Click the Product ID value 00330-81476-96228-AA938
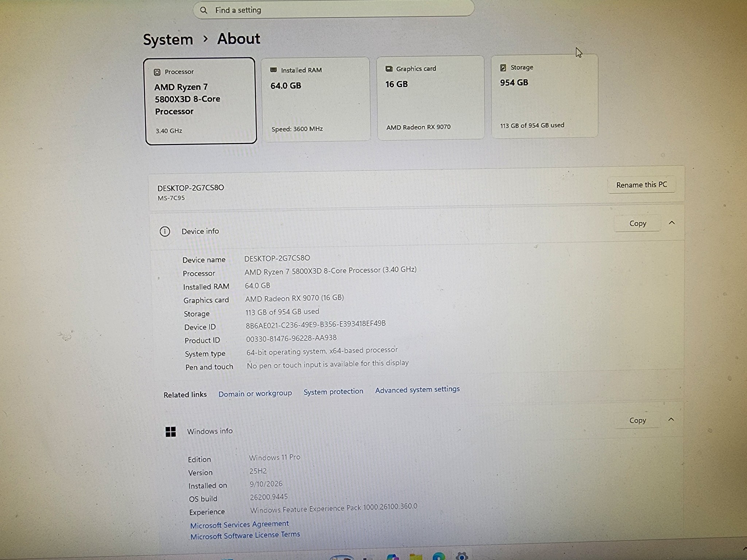This screenshot has width=747, height=560. (x=291, y=338)
